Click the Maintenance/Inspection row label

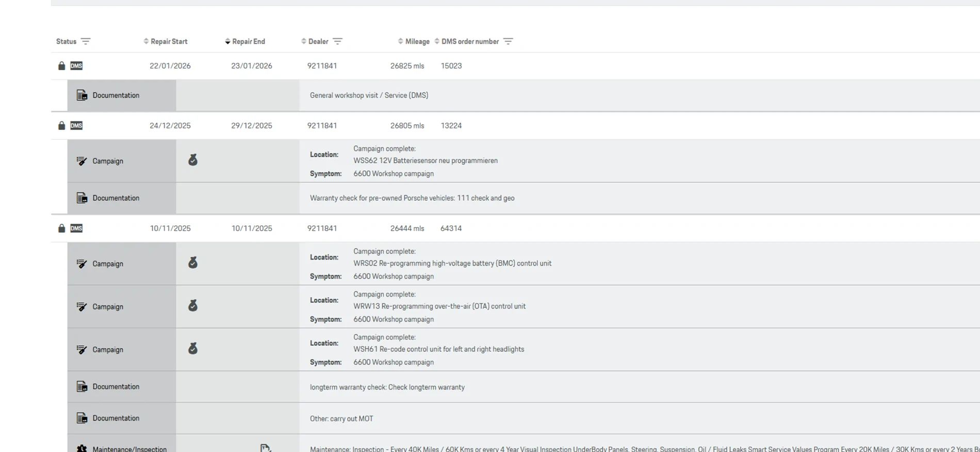tap(129, 449)
